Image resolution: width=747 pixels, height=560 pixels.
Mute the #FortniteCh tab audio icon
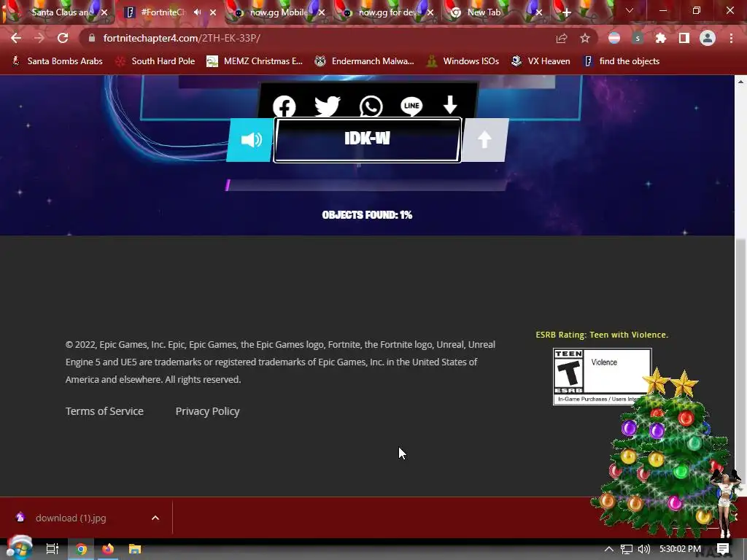pos(197,12)
